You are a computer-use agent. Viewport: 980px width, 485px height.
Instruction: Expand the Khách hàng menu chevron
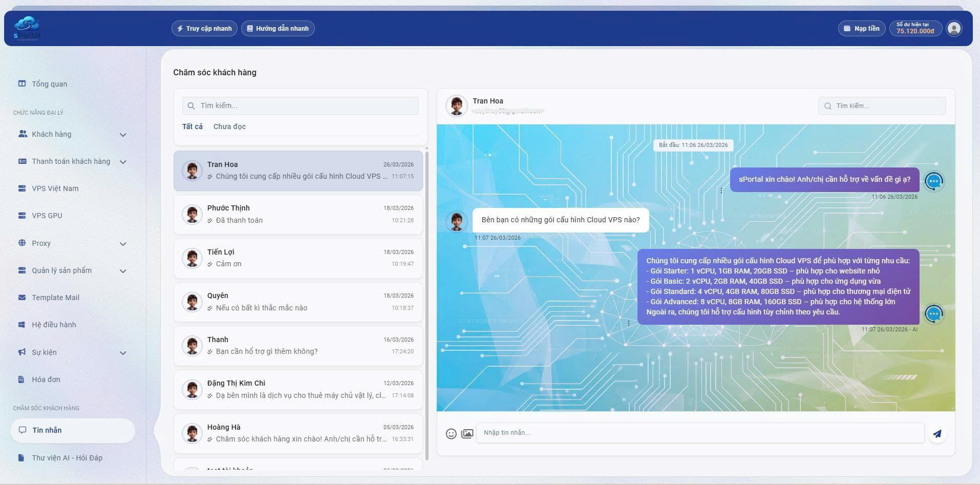coord(123,135)
